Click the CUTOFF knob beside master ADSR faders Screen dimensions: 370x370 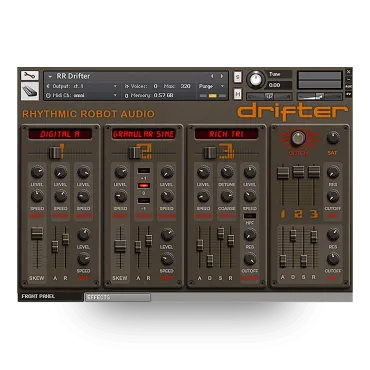333,259
